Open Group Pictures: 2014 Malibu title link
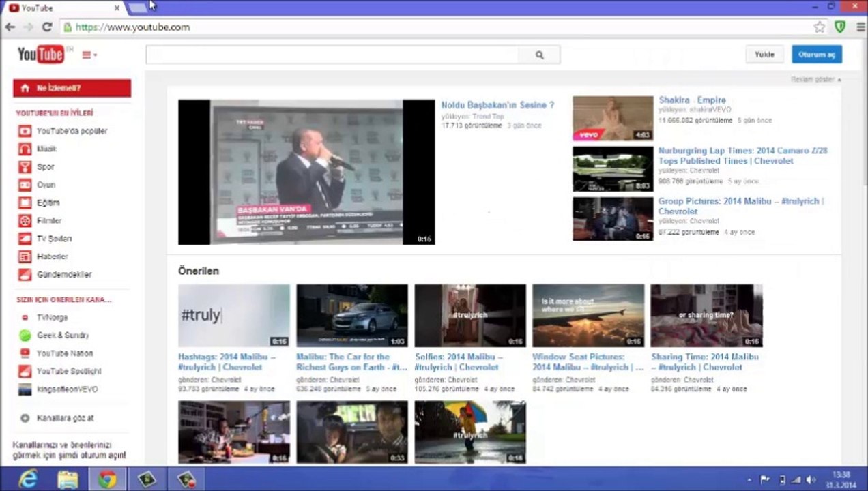Viewport: 868px width, 491px height. (741, 206)
